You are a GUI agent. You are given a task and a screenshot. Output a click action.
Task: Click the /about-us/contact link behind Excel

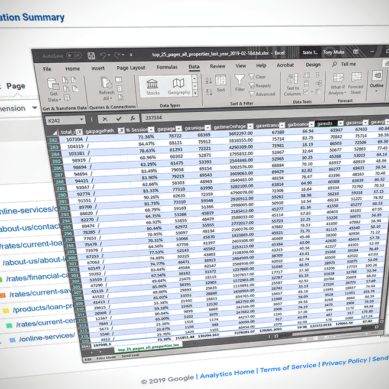[30, 228]
